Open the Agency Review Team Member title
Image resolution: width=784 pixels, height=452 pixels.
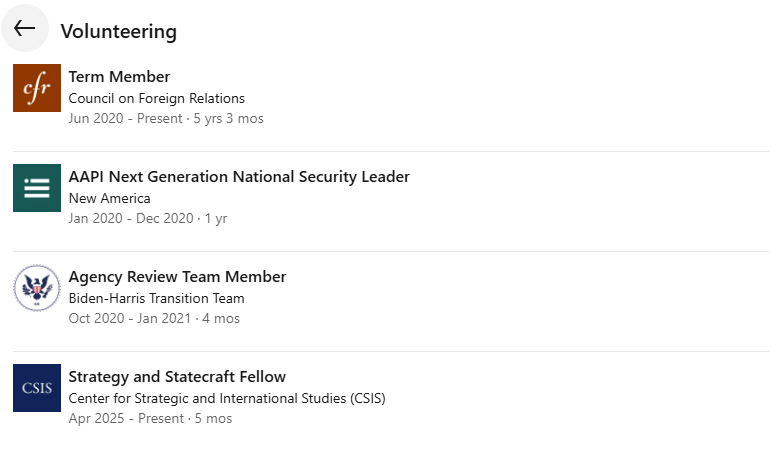(x=177, y=277)
